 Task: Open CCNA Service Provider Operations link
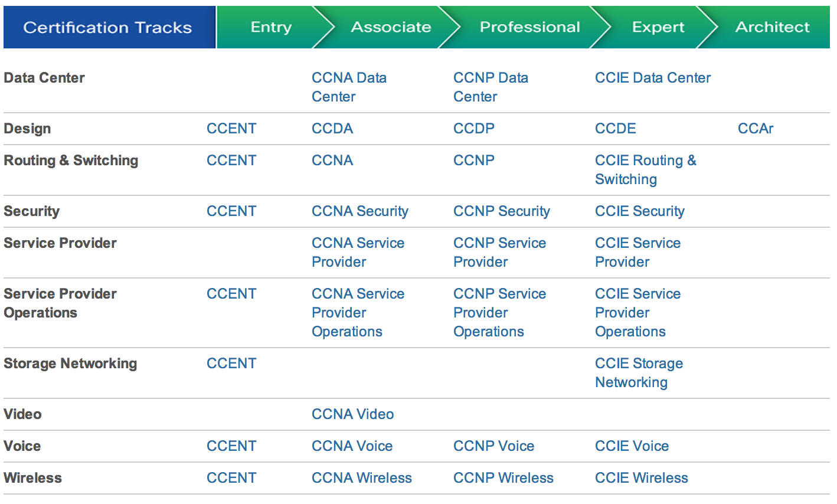click(x=358, y=312)
